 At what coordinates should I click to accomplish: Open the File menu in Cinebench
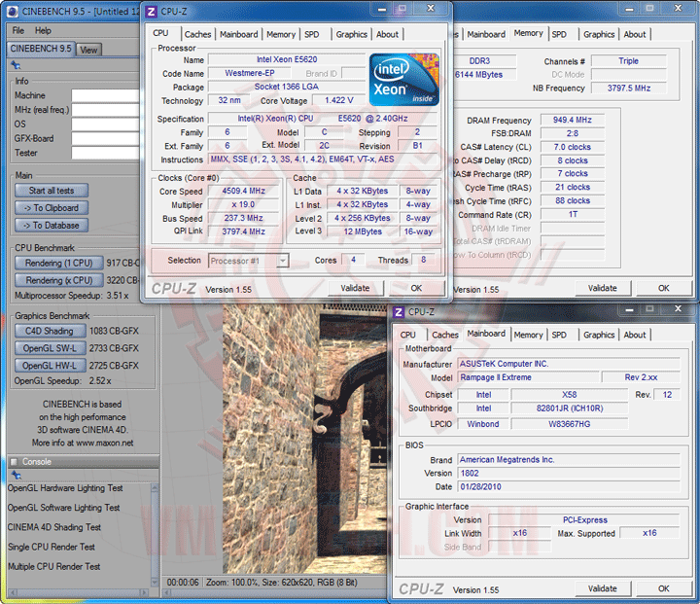pos(17,30)
